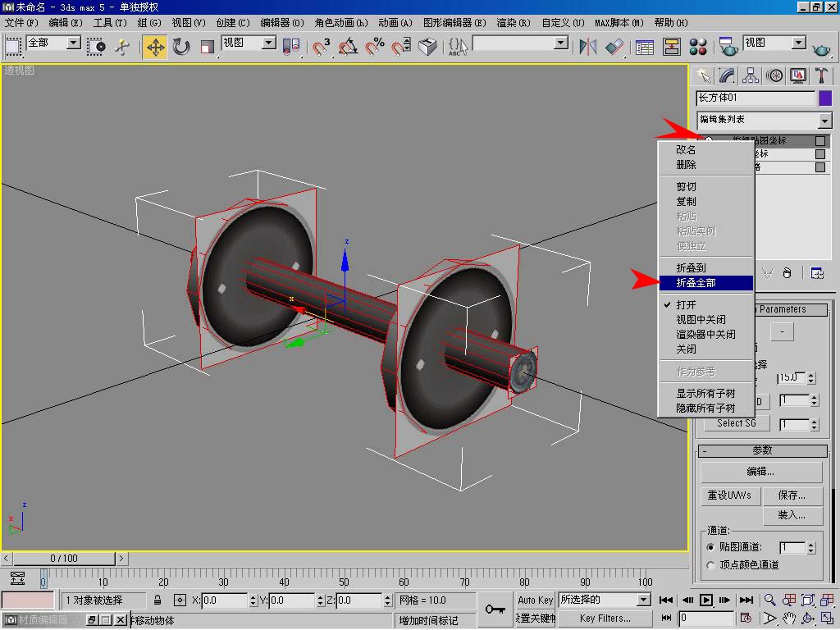
Task: Click the Quick Render teapot icon
Action: [821, 49]
